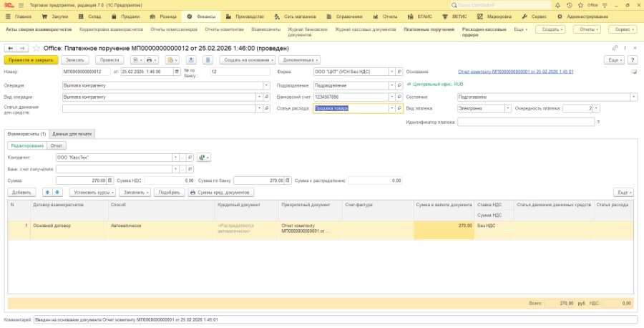Switch to Отчет mode
644x328 pixels.
point(57,145)
